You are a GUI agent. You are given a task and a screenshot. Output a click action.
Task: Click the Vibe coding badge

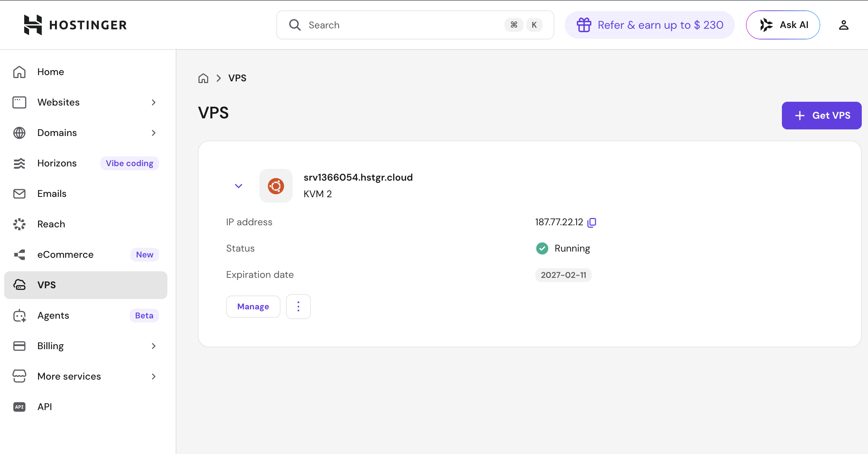point(130,163)
